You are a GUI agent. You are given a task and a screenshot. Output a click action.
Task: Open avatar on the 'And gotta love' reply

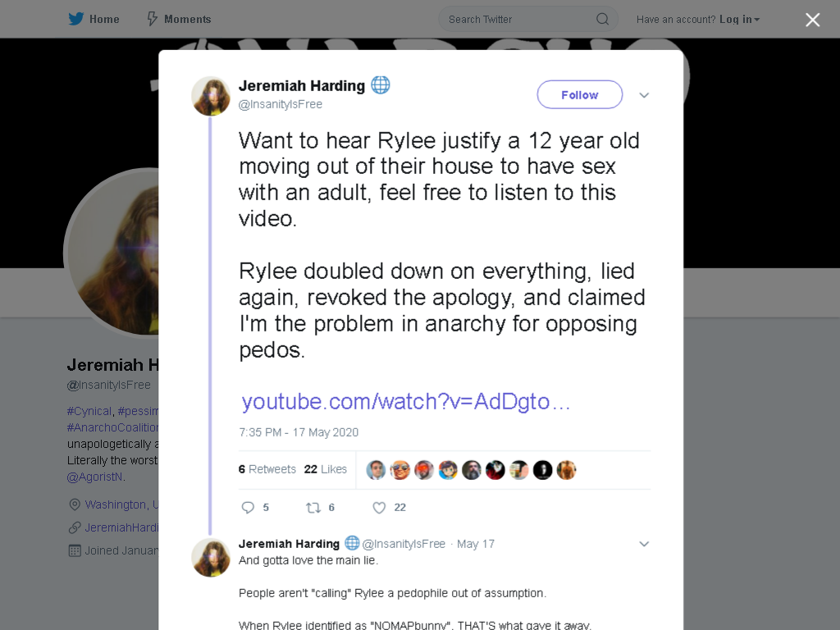pyautogui.click(x=211, y=558)
